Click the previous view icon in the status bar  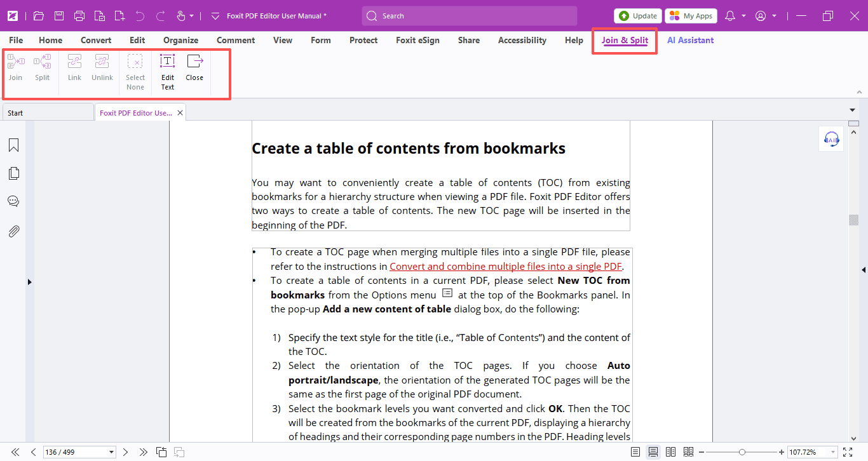click(x=161, y=452)
